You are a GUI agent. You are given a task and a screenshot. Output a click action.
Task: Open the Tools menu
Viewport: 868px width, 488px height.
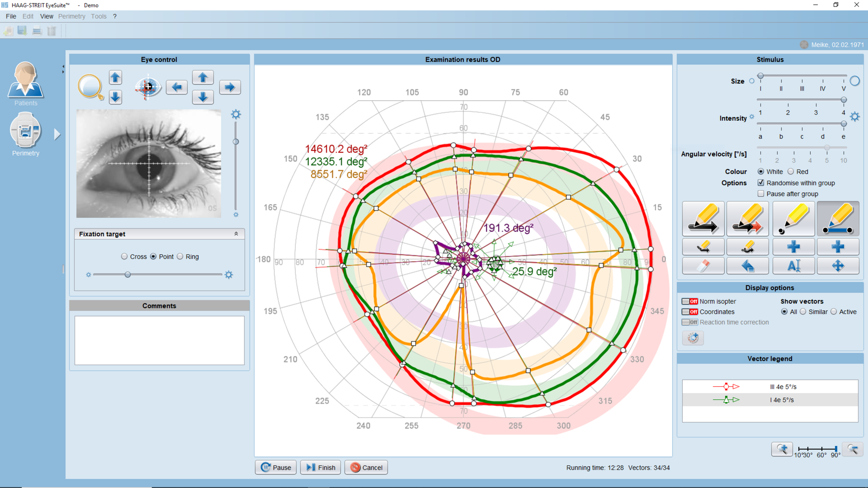[x=99, y=16]
